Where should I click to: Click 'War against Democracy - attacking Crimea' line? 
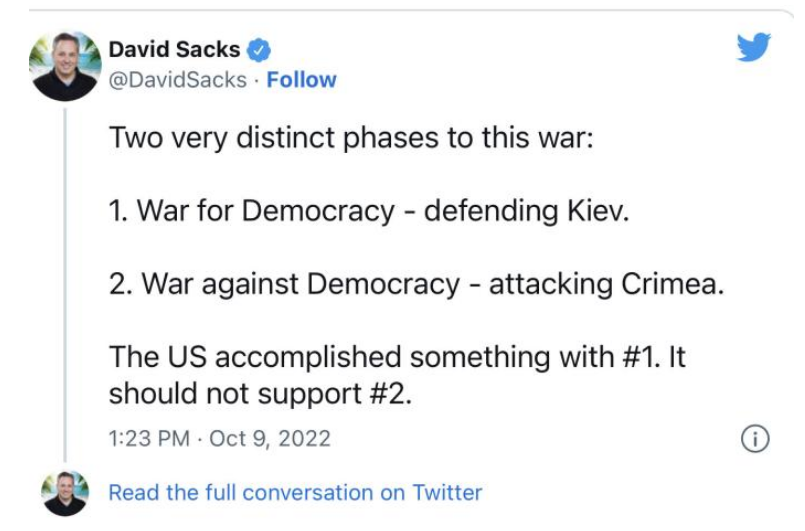click(x=416, y=284)
